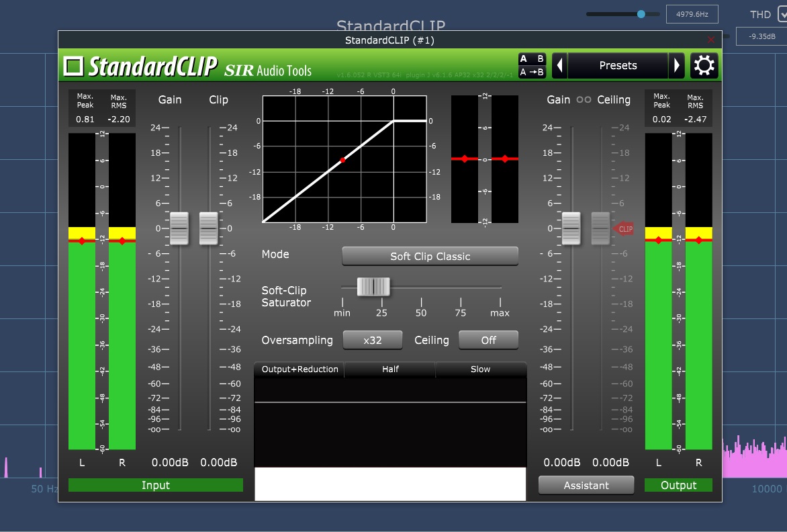Go to the previous preset with left arrow
This screenshot has height=532, width=787.
[559, 65]
